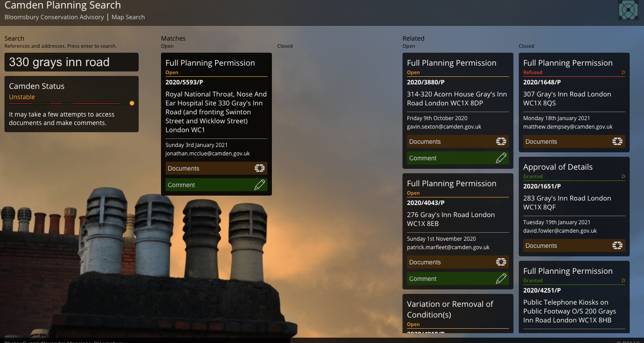Click documents icon for refused 2020/1648/P

pyautogui.click(x=617, y=142)
